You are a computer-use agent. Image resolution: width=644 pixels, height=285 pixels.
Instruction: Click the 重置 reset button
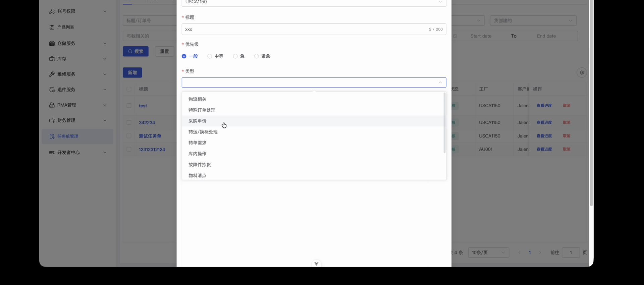[x=164, y=51]
